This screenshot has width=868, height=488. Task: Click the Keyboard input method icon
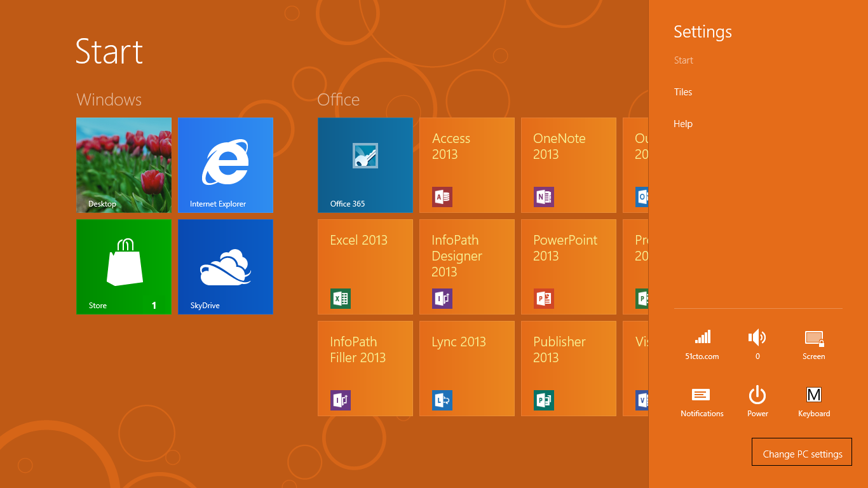pyautogui.click(x=814, y=402)
